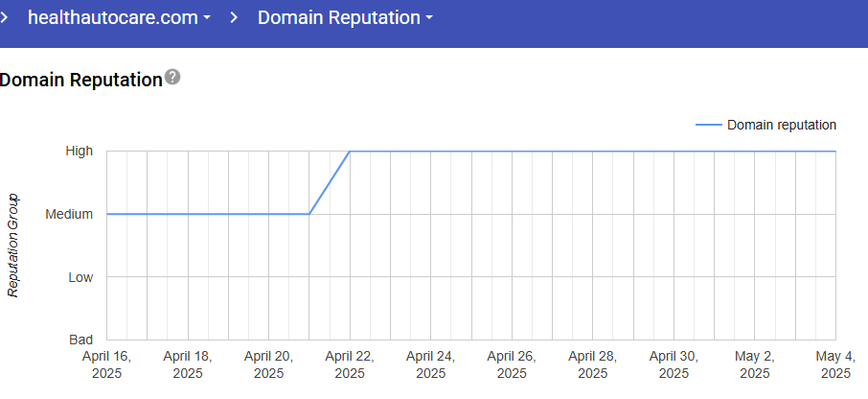868x399 pixels.
Task: Select the Domain reputation legend label
Action: tap(782, 125)
